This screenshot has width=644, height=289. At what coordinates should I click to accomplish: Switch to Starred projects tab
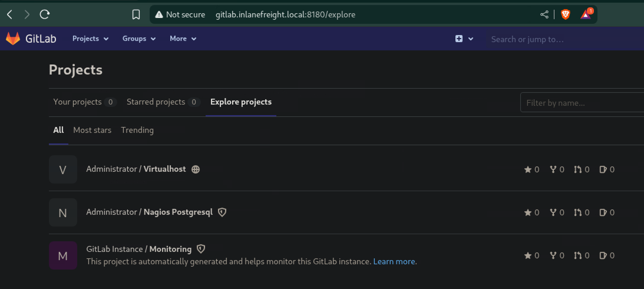[x=164, y=102]
